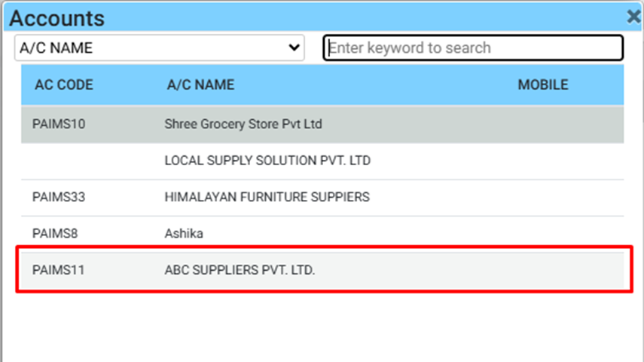
Task: Click the MOBILE cell of HIMALAYAN FURNITURE row
Action: [x=542, y=197]
